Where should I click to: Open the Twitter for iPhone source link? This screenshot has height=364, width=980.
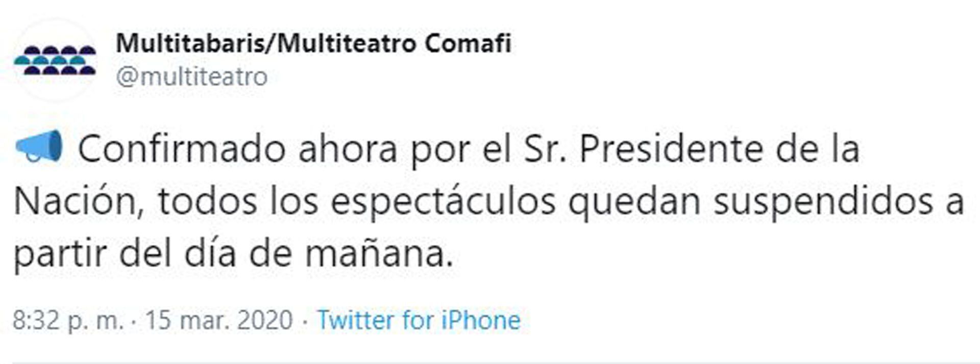click(x=419, y=320)
